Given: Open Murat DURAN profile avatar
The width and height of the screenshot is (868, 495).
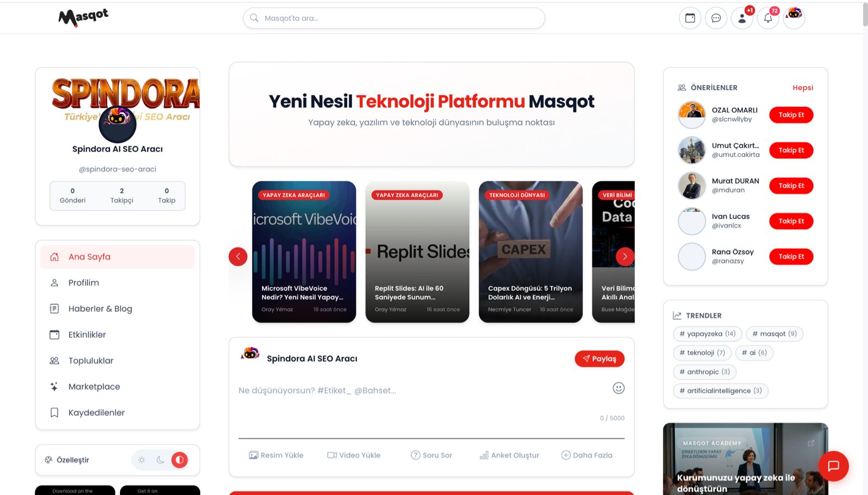Looking at the screenshot, I should 692,185.
